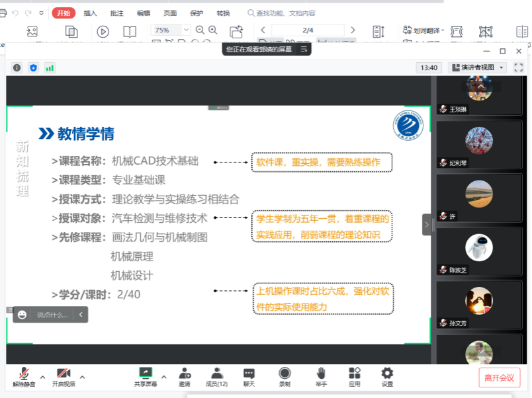This screenshot has width=532, height=398.
Task: Expand video options arrow beside 开启视频
Action: [82, 378]
